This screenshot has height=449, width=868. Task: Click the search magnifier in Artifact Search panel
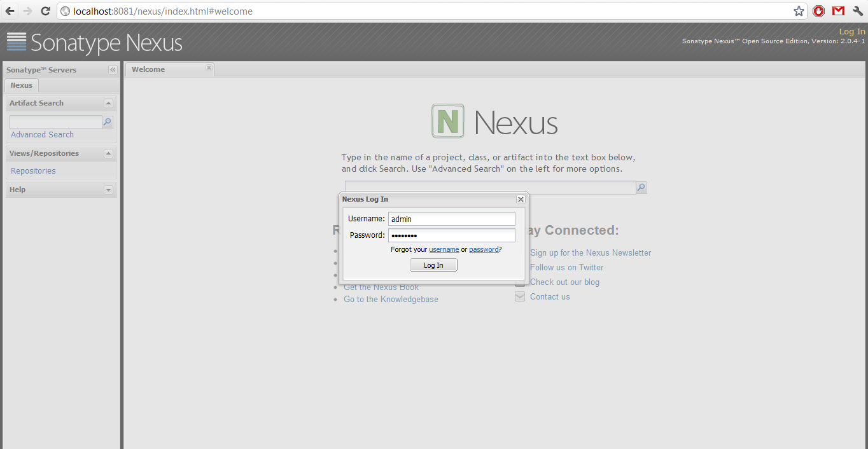[x=108, y=121]
